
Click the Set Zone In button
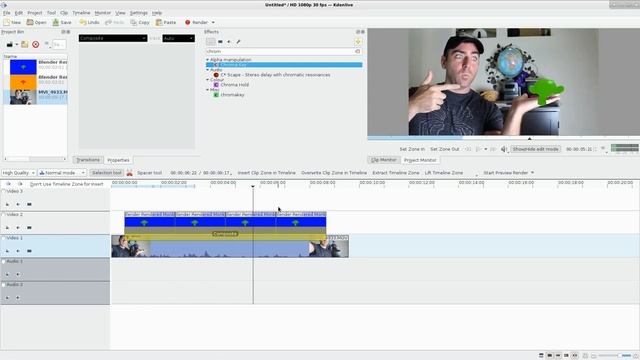(x=412, y=149)
